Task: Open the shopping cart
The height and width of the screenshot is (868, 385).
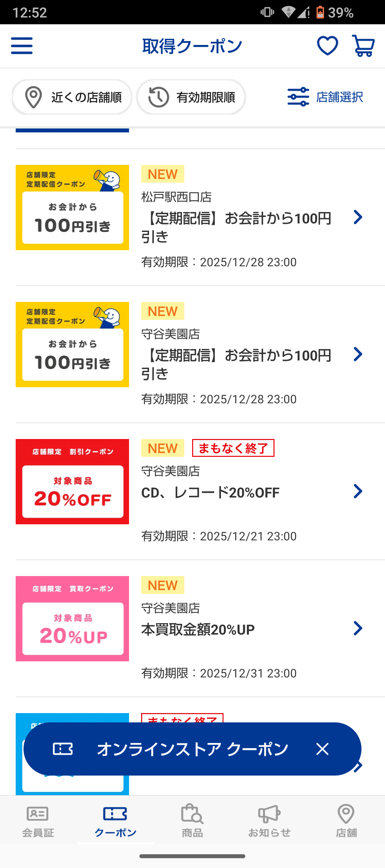Action: coord(363,46)
